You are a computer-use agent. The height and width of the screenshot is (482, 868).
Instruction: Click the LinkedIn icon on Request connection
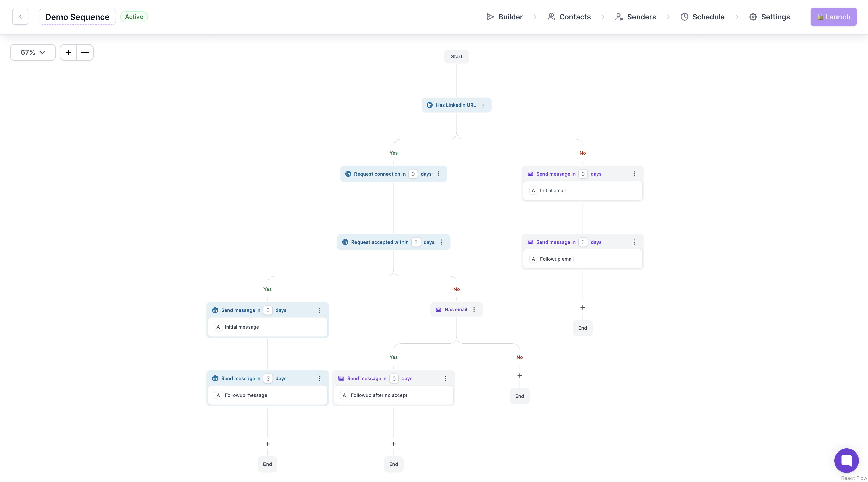[348, 174]
